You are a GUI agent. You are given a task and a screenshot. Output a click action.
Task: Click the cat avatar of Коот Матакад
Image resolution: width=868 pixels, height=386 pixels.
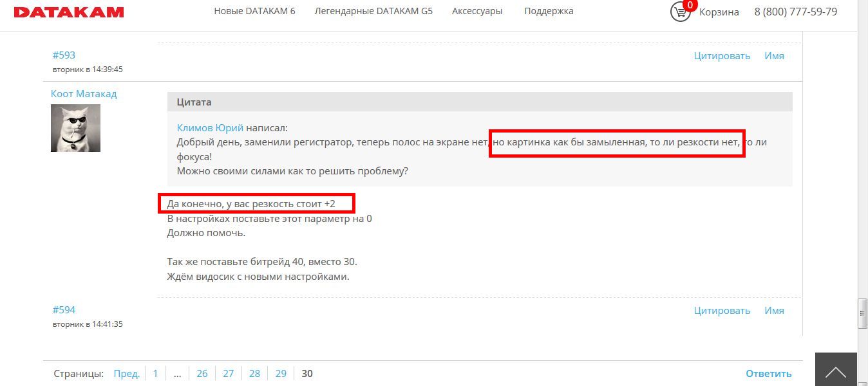tap(75, 128)
